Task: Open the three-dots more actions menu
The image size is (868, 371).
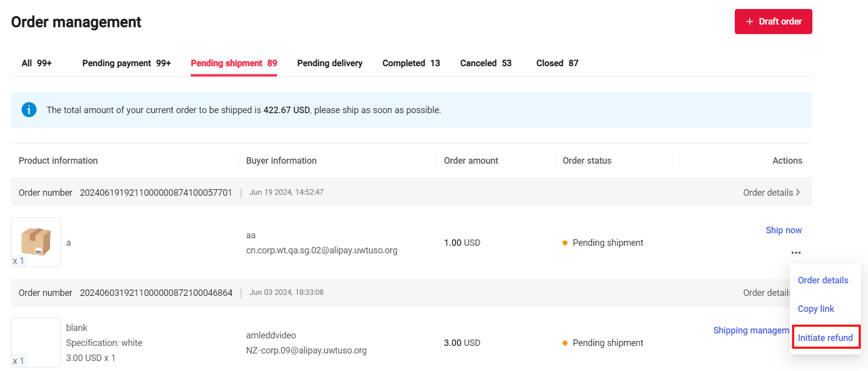Action: click(x=796, y=253)
